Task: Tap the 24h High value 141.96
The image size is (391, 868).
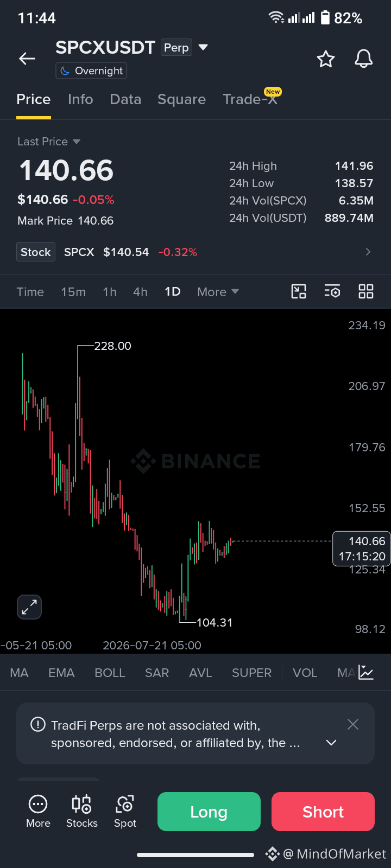Action: click(x=354, y=166)
